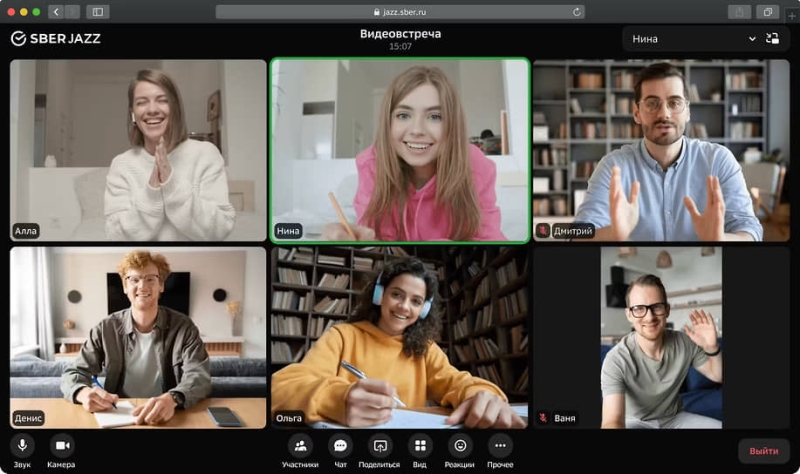Show the Safari tab overview
Viewport: 800px width, 474px height.
(x=767, y=12)
